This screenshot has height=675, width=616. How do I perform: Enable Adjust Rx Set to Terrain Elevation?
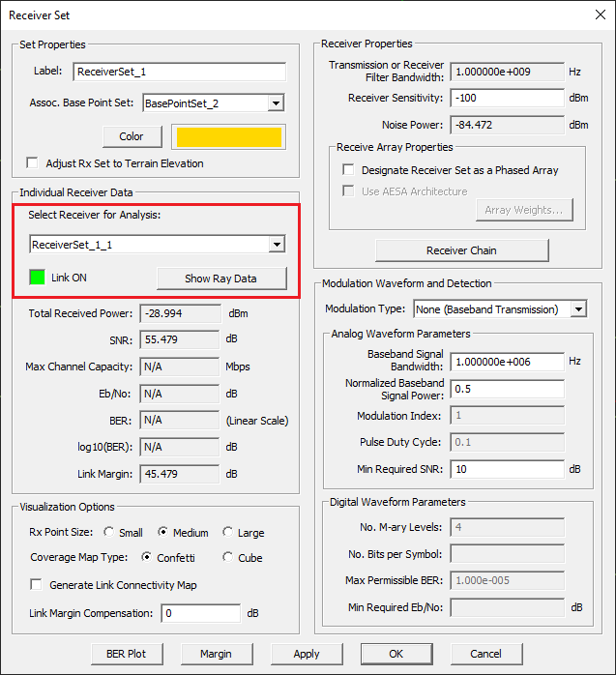[x=32, y=162]
